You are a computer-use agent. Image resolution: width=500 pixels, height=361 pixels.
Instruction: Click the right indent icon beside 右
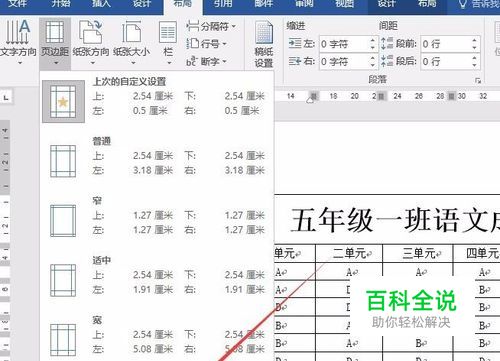[x=295, y=61]
